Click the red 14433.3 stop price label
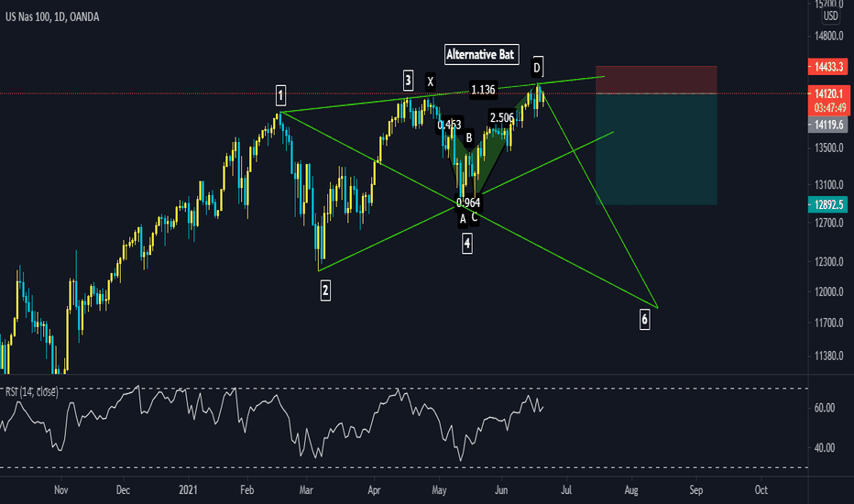 pos(828,67)
